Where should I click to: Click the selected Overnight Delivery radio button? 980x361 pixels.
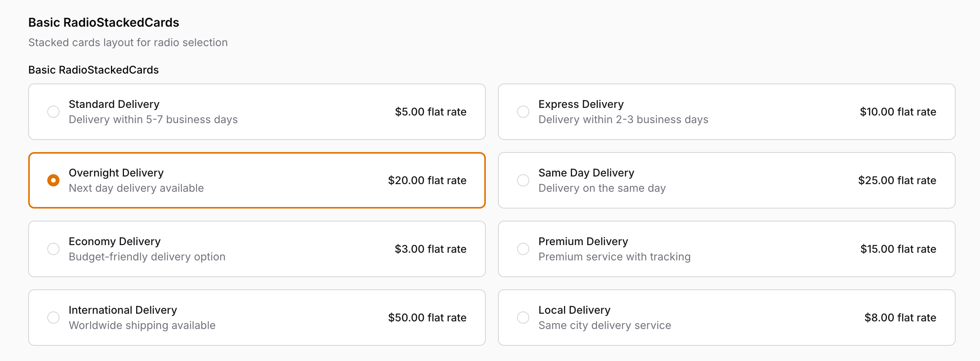coord(53,180)
